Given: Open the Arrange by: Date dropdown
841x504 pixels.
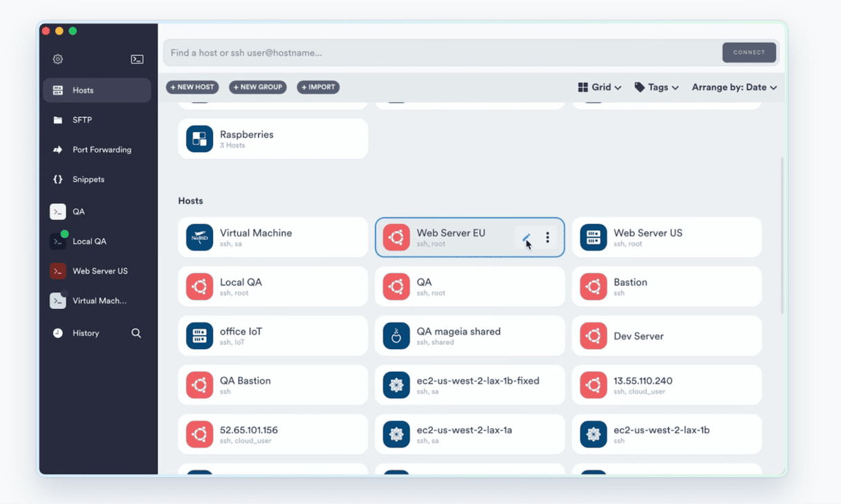Looking at the screenshot, I should tap(734, 87).
